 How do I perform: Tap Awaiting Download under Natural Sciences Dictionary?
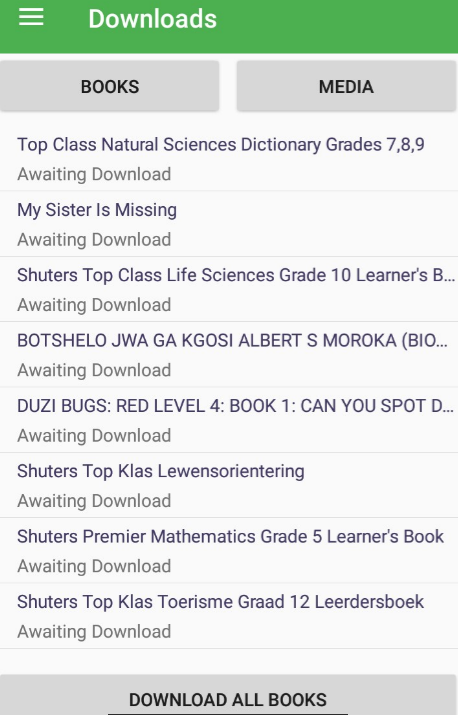[x=94, y=175]
